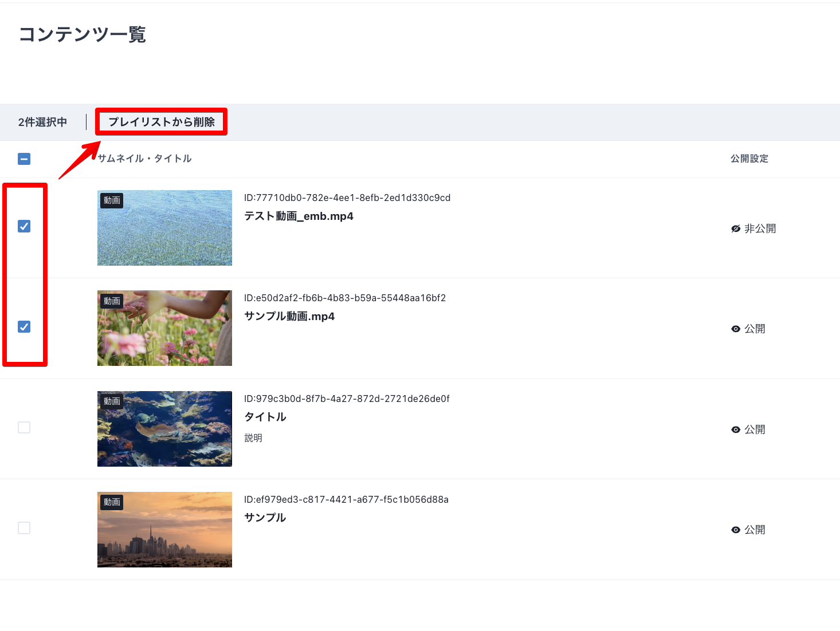Click the eye icon next to 非公開 for テスト動画_emb.mp4
The width and height of the screenshot is (840, 631).
[x=736, y=228]
